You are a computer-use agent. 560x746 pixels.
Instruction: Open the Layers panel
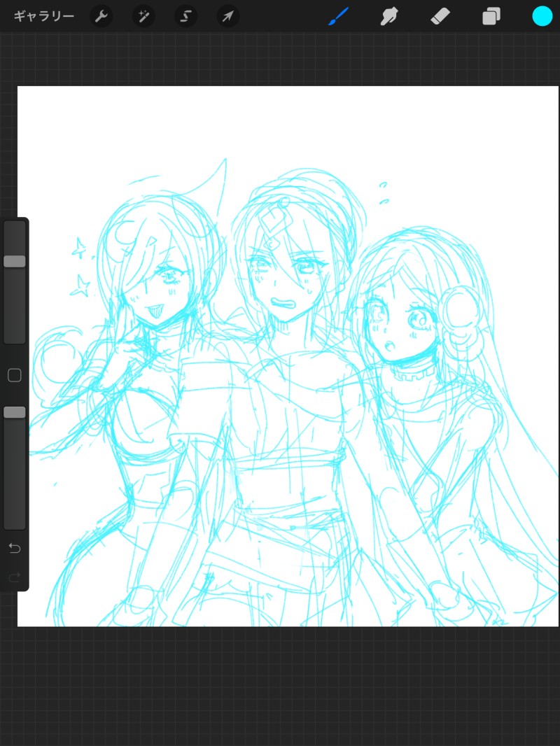coord(491,17)
